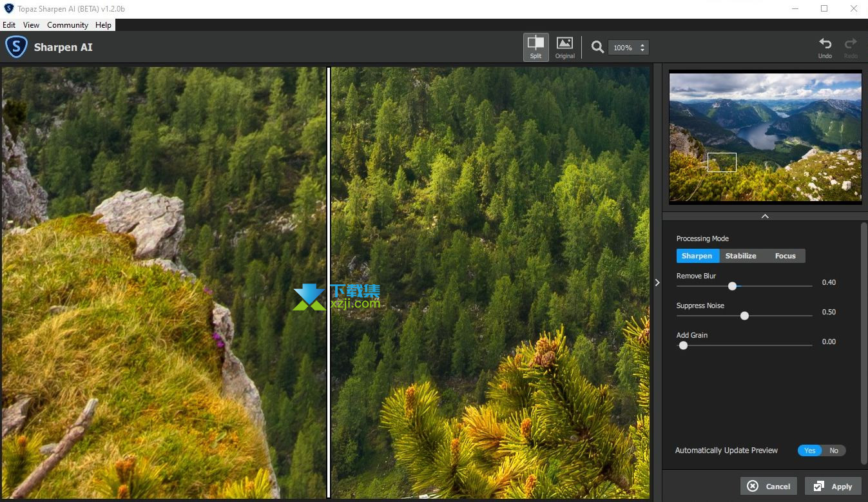Collapse the right panel with side arrow

click(657, 282)
